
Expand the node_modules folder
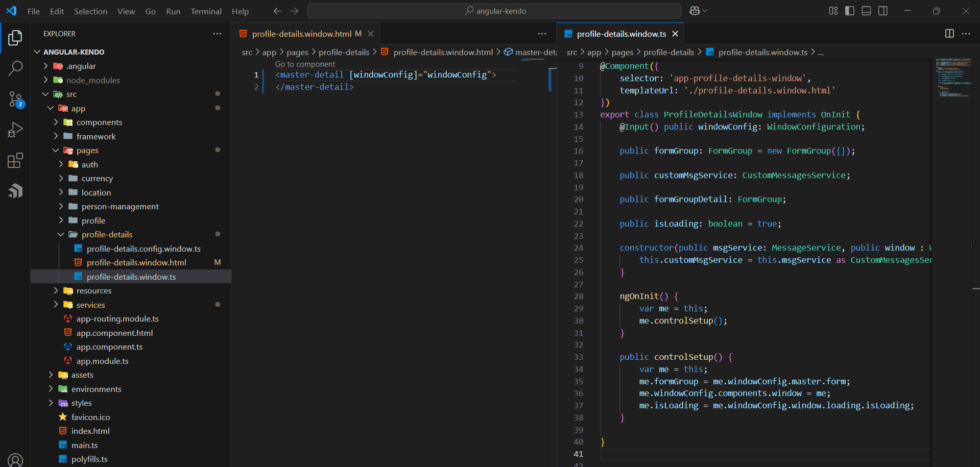(46, 80)
